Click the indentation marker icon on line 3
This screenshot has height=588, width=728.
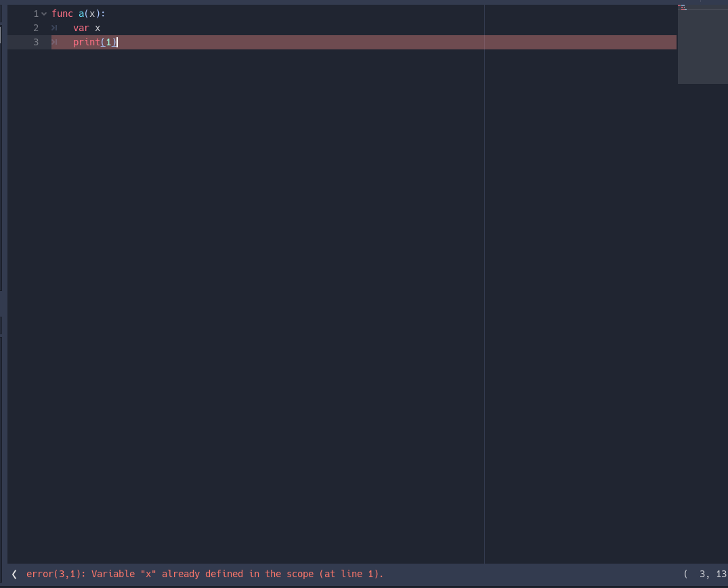click(x=53, y=42)
